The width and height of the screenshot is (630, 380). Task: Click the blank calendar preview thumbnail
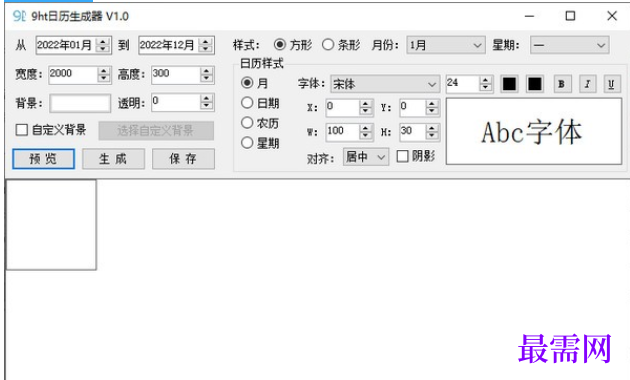coord(51,225)
